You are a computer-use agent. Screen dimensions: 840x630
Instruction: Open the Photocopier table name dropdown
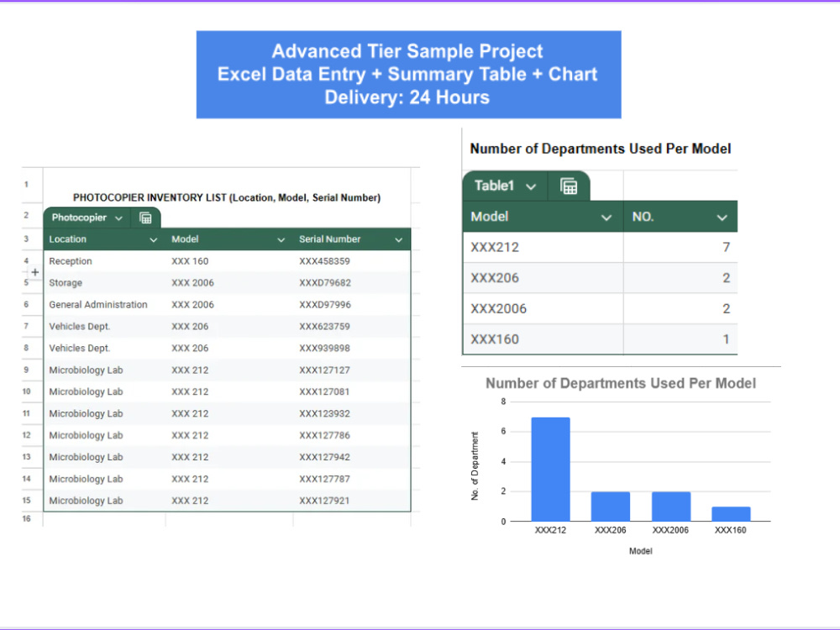pos(119,218)
